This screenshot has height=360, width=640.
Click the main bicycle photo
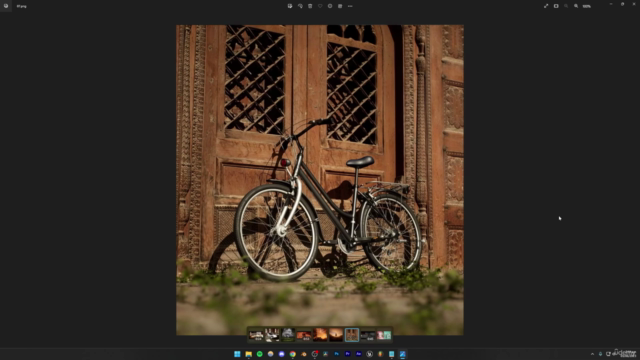pos(320,180)
